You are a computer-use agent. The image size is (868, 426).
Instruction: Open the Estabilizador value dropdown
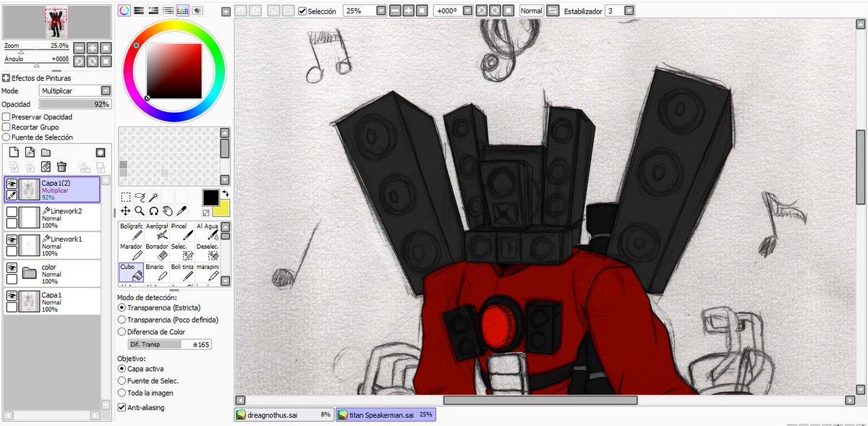(629, 11)
